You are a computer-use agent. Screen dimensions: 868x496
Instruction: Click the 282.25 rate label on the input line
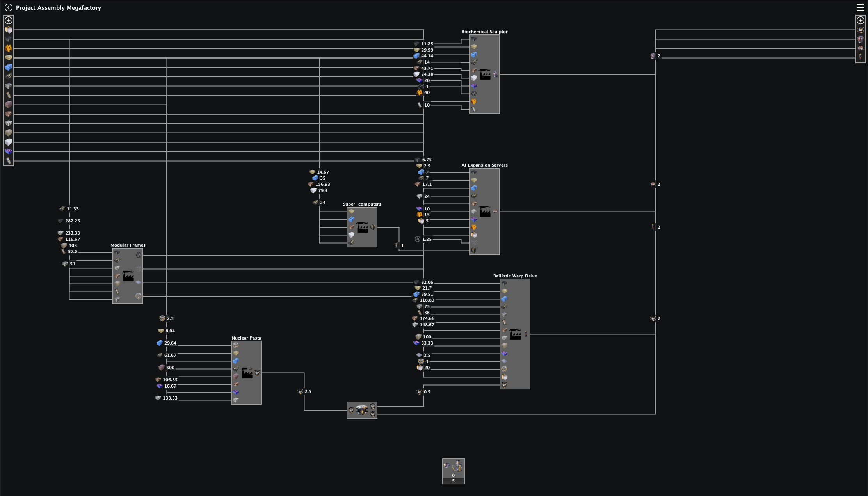[x=72, y=221]
